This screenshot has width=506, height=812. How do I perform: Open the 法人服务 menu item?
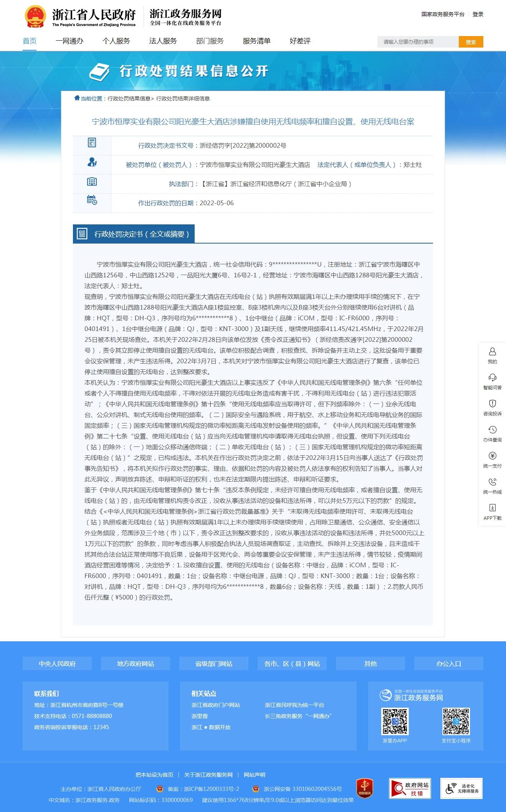click(x=163, y=41)
